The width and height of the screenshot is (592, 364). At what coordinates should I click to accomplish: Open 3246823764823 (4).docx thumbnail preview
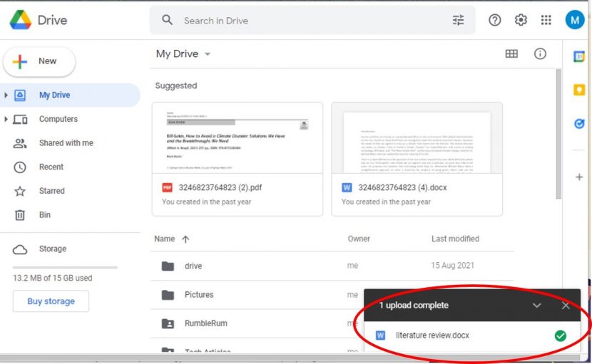[417, 138]
